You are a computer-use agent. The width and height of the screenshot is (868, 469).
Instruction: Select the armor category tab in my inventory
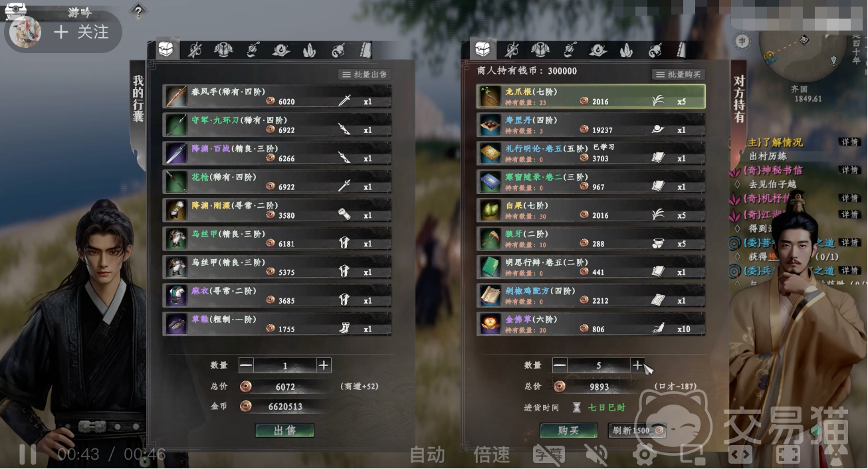[223, 50]
